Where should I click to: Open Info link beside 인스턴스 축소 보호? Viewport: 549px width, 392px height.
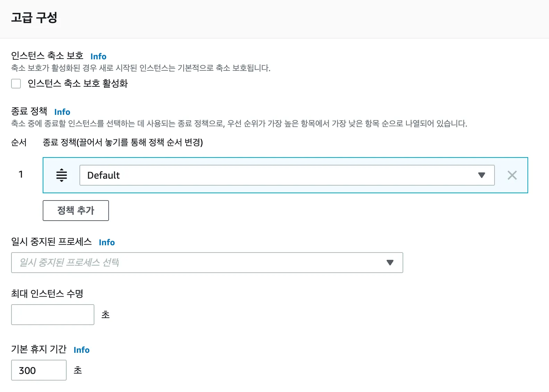(98, 57)
